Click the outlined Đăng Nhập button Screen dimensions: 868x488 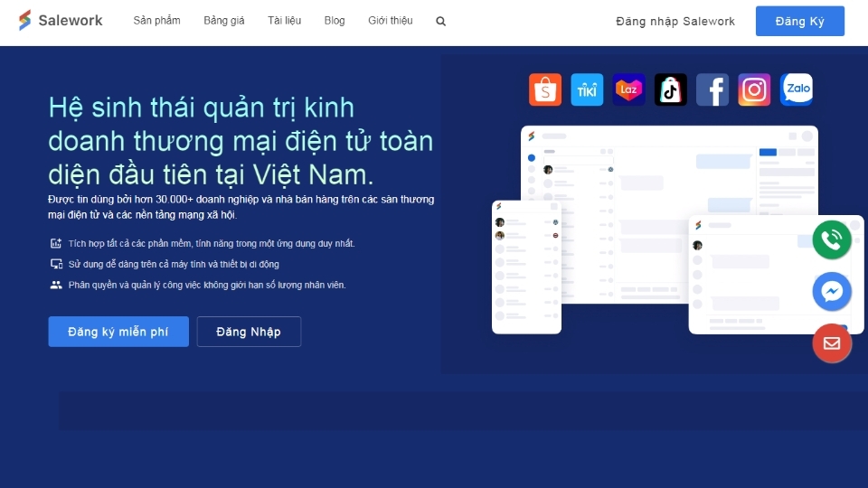click(249, 332)
